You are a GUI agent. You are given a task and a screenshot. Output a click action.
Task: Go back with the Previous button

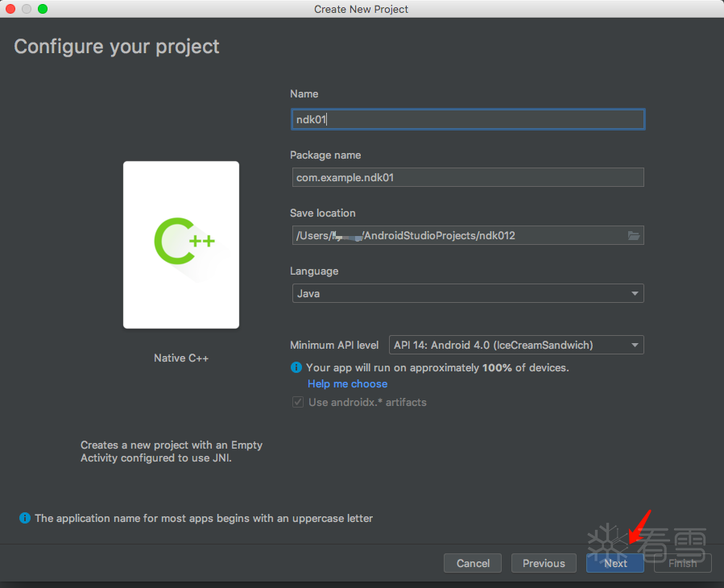(x=544, y=563)
